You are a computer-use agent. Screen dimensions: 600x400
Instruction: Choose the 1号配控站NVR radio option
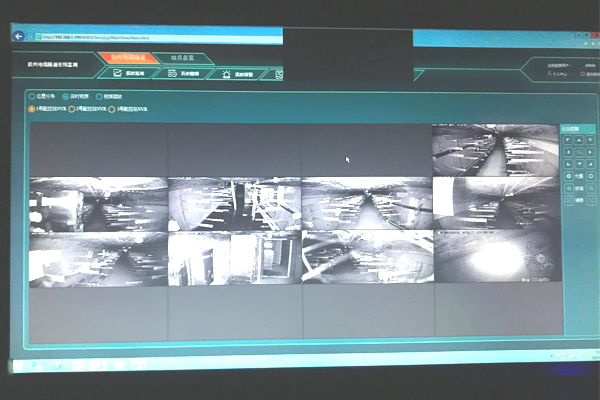[x=32, y=109]
